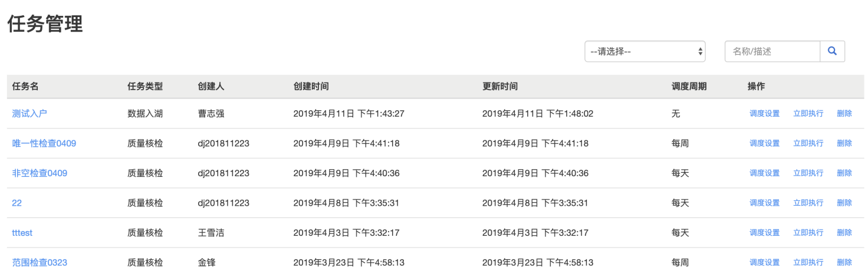This screenshot has width=868, height=277.
Task: Click 调度设置 for 测试入户 row
Action: [x=765, y=114]
